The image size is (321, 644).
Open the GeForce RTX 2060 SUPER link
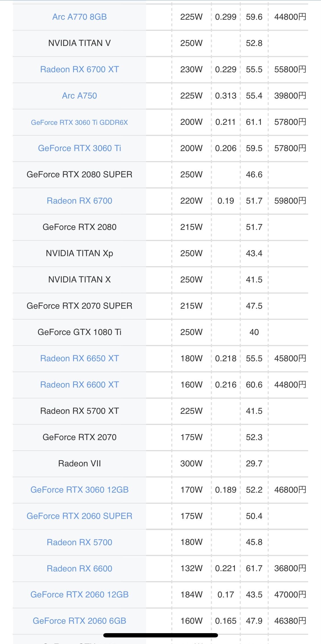pos(79,516)
